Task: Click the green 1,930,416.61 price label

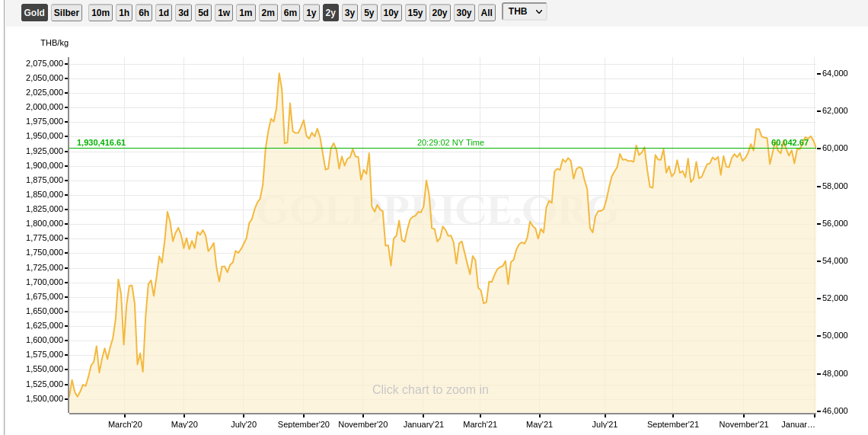Action: tap(101, 142)
